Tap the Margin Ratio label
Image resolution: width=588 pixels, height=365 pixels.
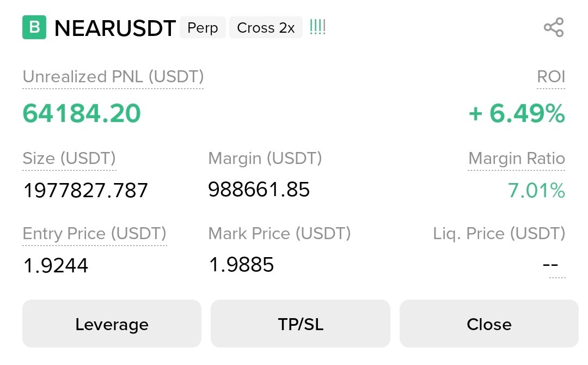516,159
